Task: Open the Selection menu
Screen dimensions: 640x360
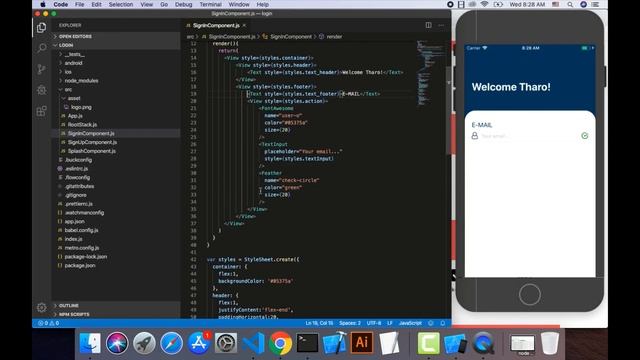Action: click(121, 4)
